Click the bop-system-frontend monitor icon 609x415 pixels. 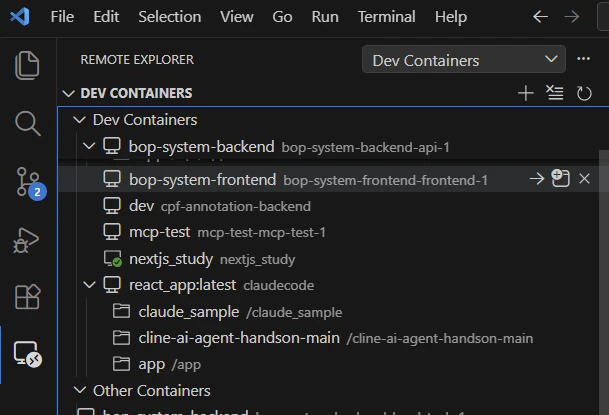(x=112, y=179)
